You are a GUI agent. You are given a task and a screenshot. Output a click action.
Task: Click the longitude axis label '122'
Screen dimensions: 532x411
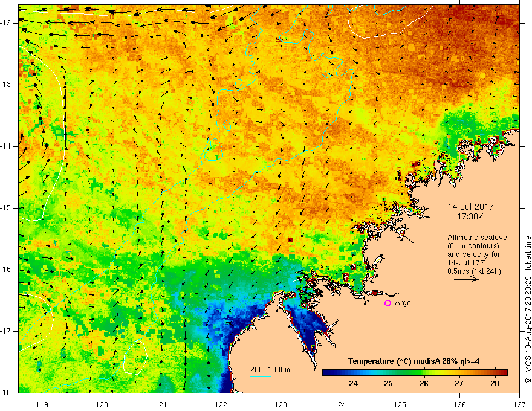pos(221,404)
